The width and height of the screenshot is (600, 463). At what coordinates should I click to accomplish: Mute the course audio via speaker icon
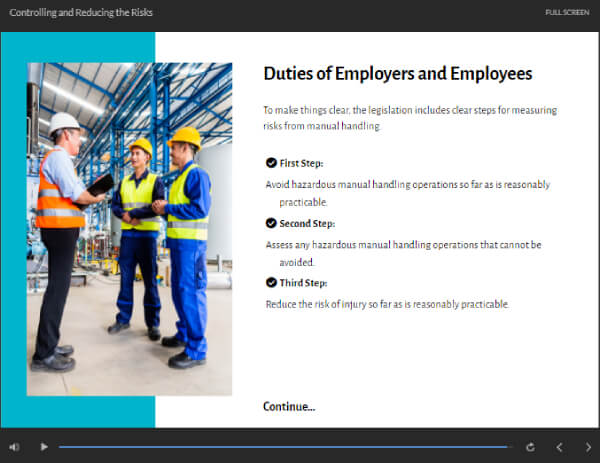(x=14, y=447)
